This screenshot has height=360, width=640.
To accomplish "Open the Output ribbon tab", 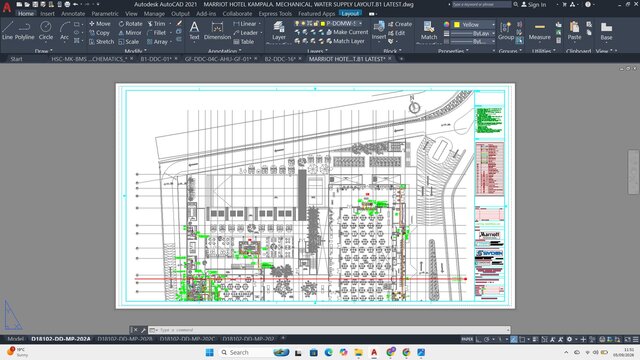I will point(180,13).
